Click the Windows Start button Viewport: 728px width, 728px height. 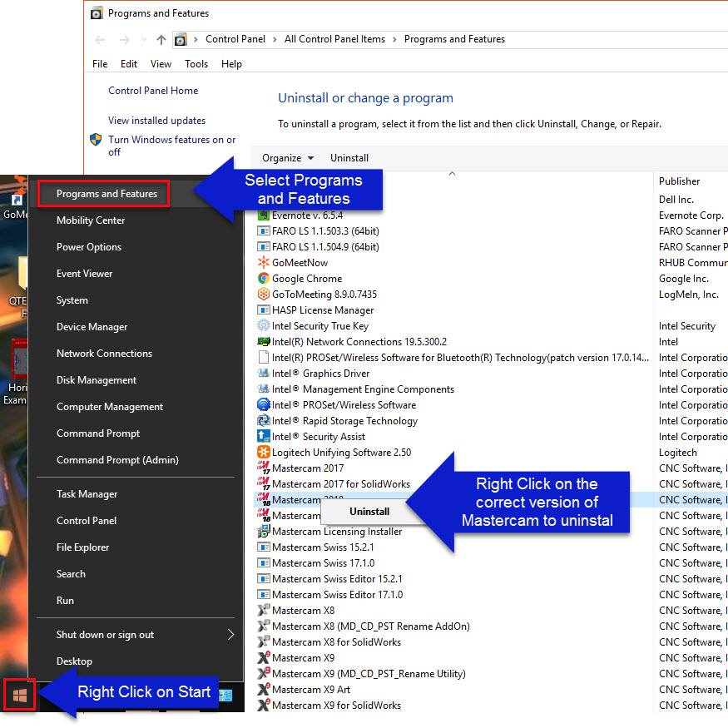tap(19, 695)
